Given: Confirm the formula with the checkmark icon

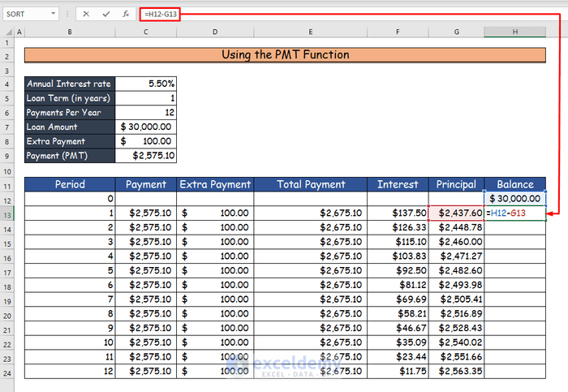Looking at the screenshot, I should pos(105,14).
